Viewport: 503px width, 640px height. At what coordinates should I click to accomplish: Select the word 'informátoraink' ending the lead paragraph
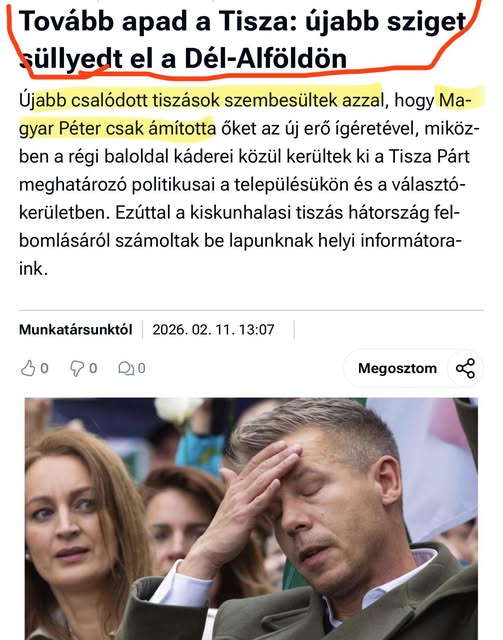(411, 241)
